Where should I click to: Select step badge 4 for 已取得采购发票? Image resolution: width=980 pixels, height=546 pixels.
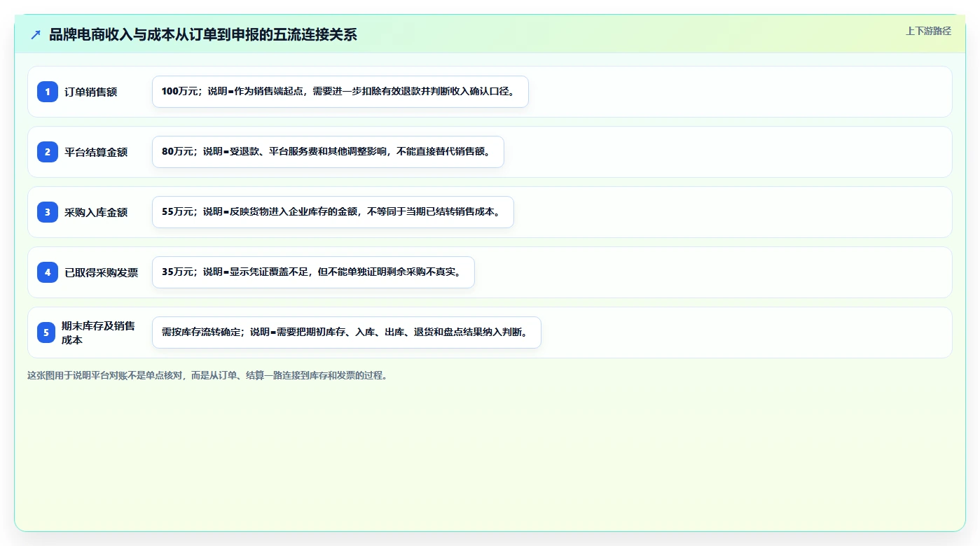[x=48, y=272]
